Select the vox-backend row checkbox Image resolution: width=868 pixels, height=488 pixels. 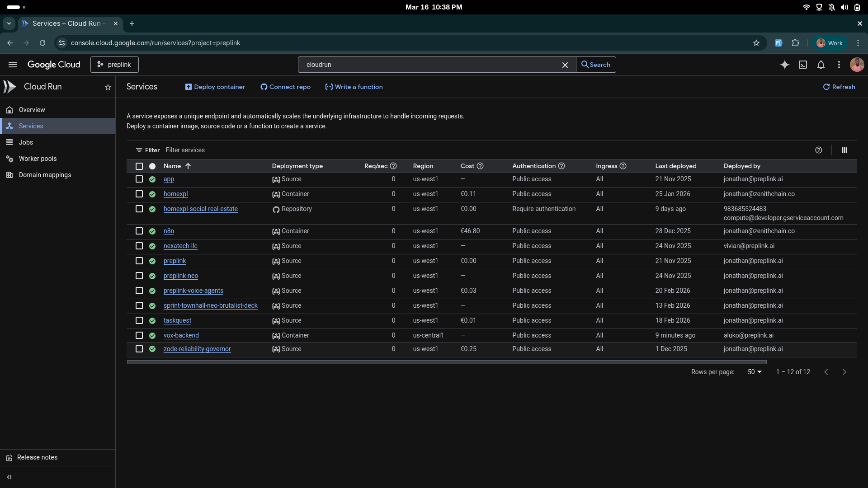pos(139,335)
